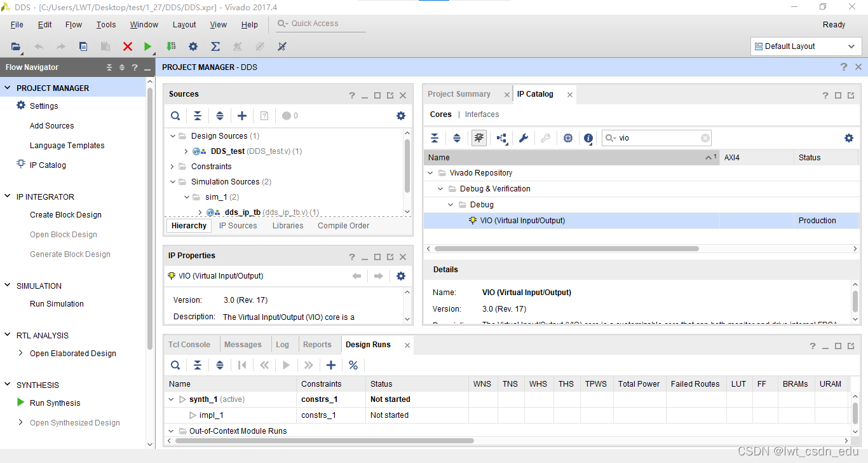This screenshot has height=463, width=868.
Task: Launch selected run play icon in Design Runs
Action: tap(286, 365)
